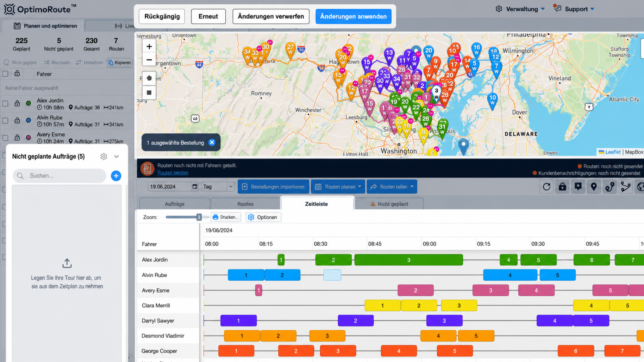Open the Verwaltung dropdown menu
The width and height of the screenshot is (644, 362).
tap(520, 9)
